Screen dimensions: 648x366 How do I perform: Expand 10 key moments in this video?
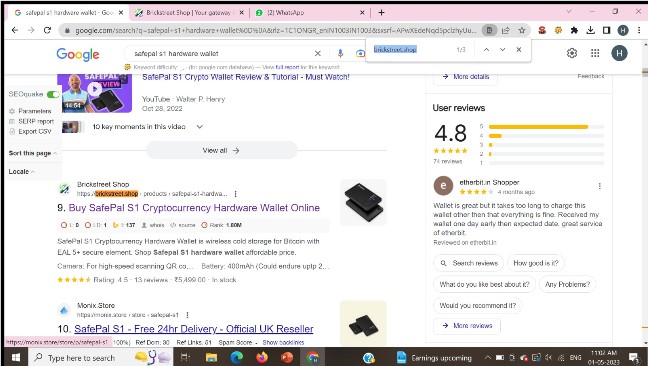click(x=200, y=127)
